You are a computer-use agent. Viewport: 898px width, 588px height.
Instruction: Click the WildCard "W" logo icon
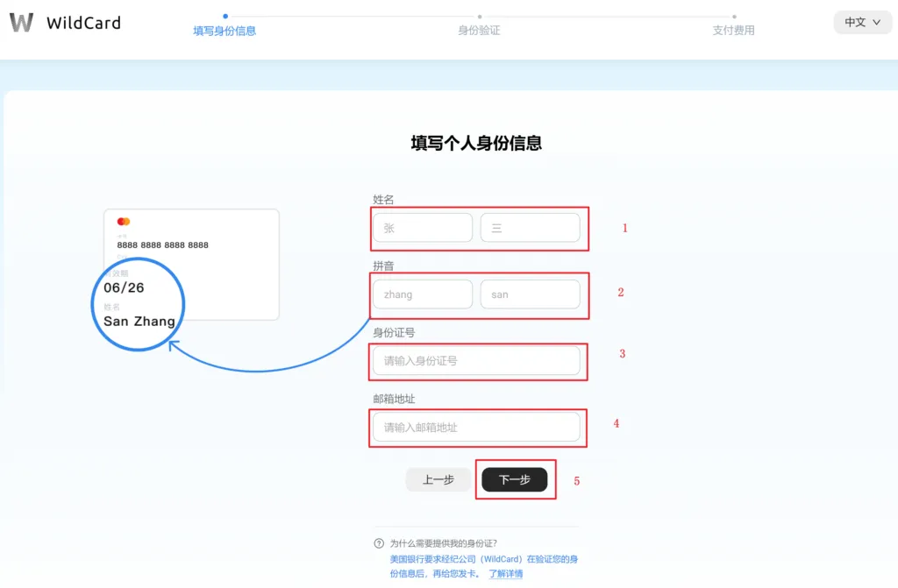(x=21, y=23)
